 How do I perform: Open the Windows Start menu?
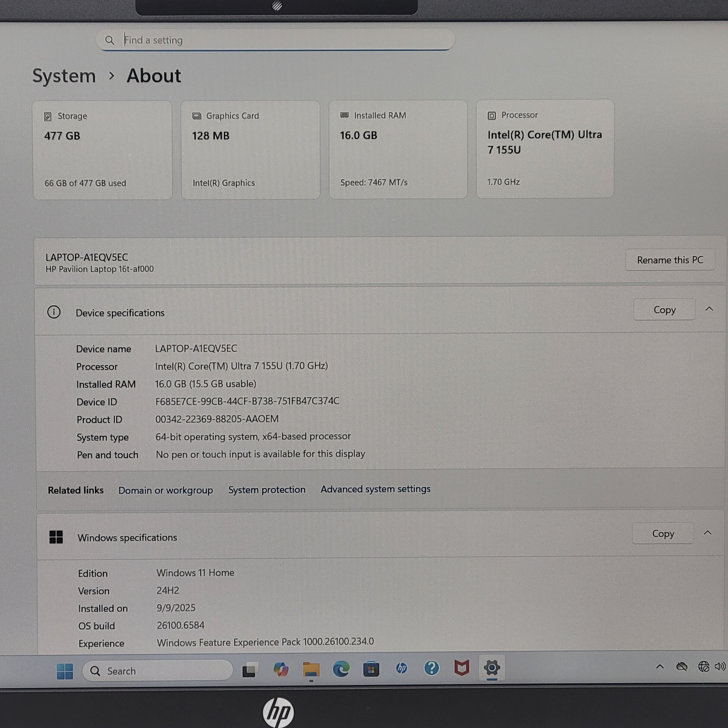[x=64, y=671]
